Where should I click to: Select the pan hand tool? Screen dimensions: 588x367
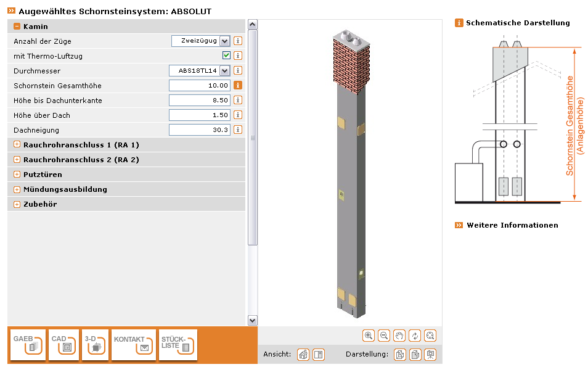pyautogui.click(x=399, y=336)
